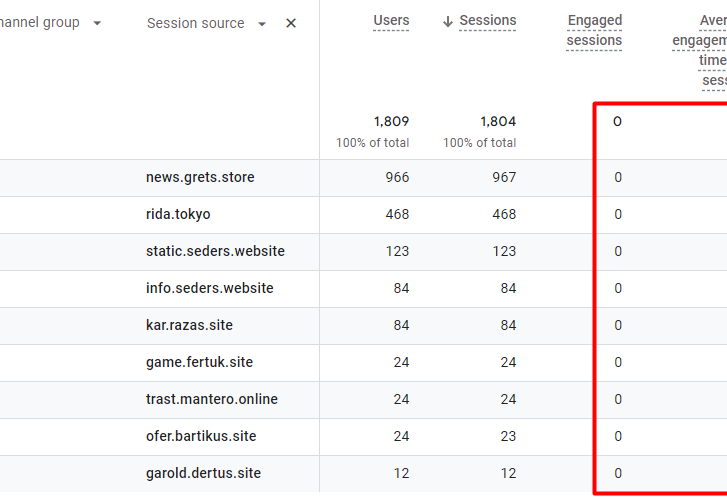Sort table by Users column
Viewport: 727px width, 504px height.
click(391, 20)
